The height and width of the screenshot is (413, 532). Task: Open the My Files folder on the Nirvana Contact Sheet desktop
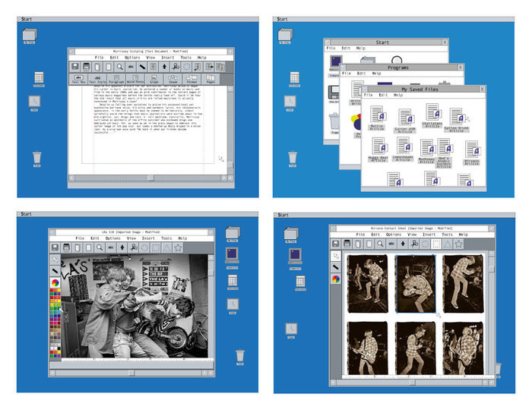click(291, 235)
